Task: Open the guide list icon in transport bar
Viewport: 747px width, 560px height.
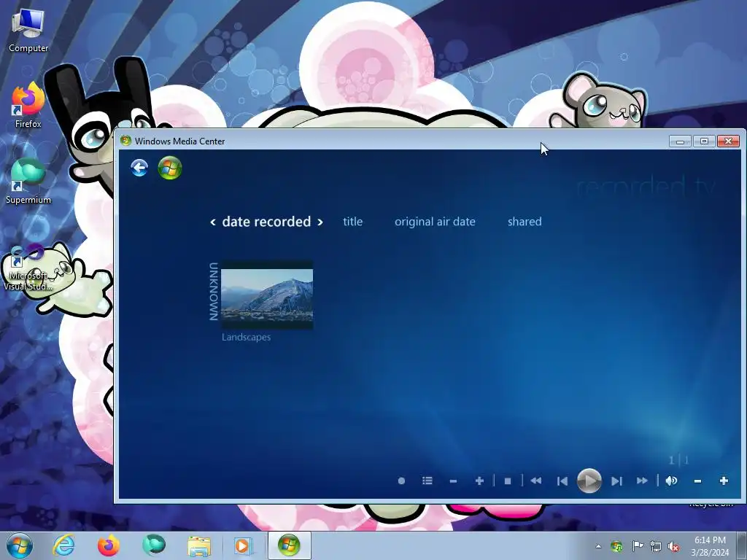Action: click(x=427, y=481)
